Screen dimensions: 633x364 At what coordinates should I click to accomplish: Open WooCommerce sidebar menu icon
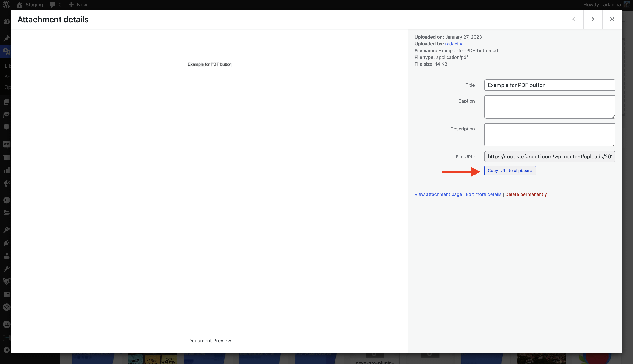point(7,144)
